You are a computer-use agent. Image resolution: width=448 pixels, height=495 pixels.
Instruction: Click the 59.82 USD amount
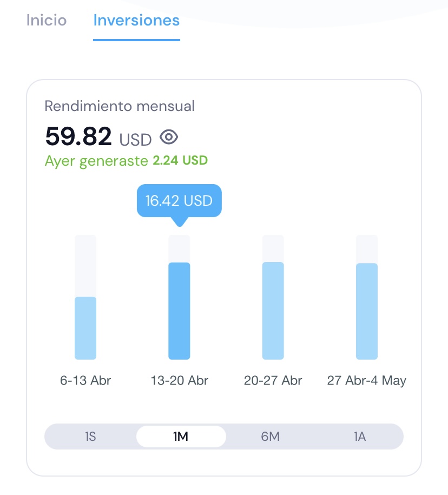(98, 136)
